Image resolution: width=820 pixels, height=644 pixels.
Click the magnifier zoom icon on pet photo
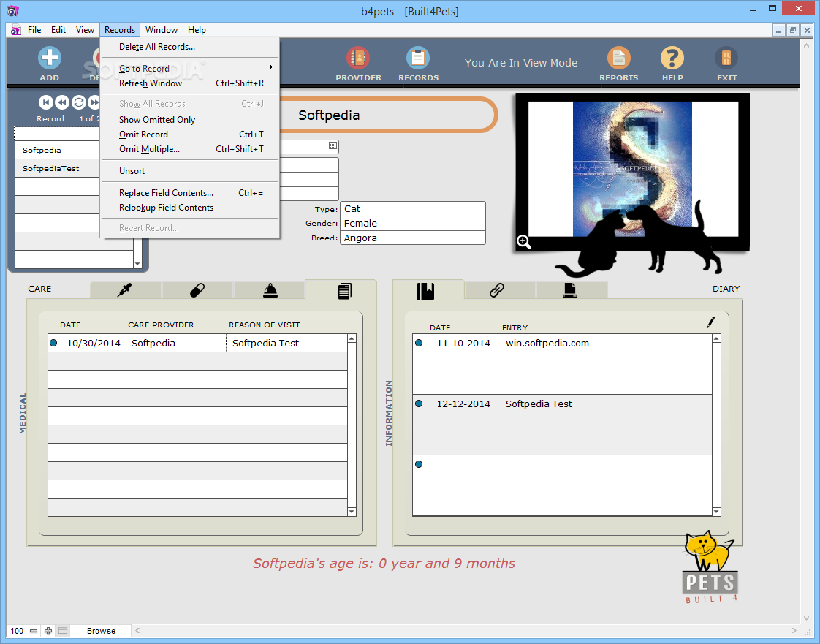[x=524, y=242]
